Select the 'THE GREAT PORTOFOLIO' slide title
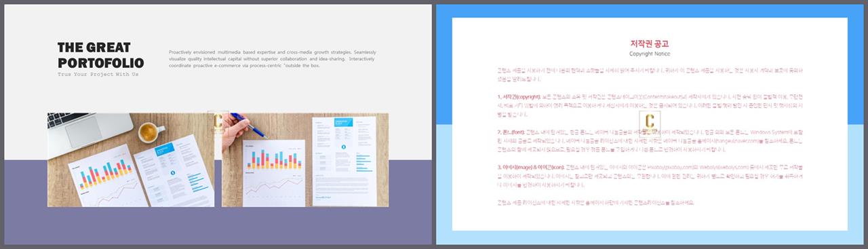Screen dimensions: 868x249 (100, 55)
